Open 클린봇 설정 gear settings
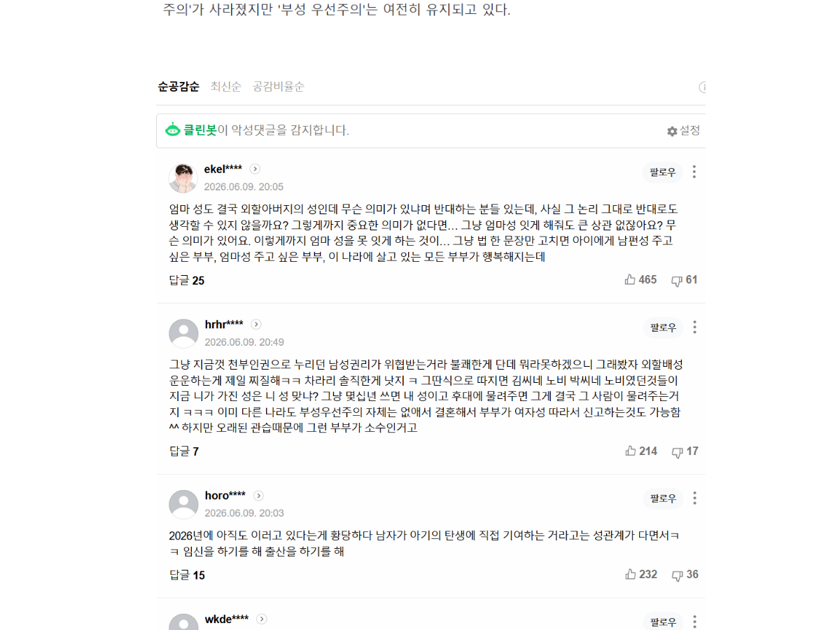Screen dimensions: 840x630 tap(683, 131)
